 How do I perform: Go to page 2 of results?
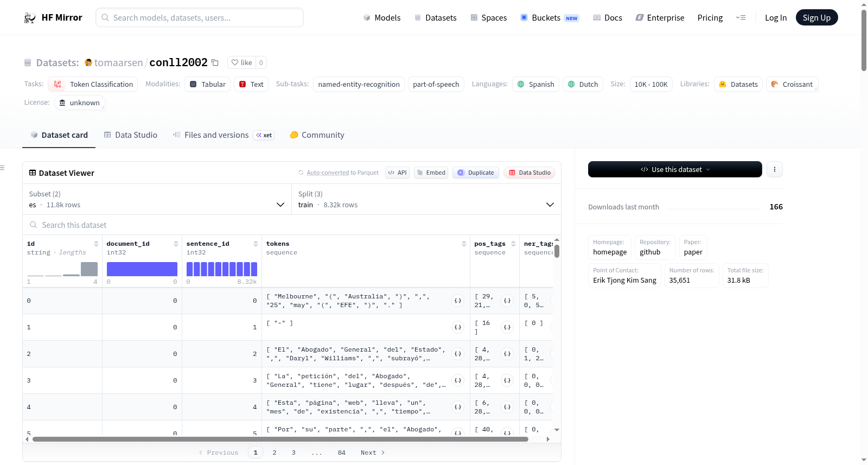(275, 453)
